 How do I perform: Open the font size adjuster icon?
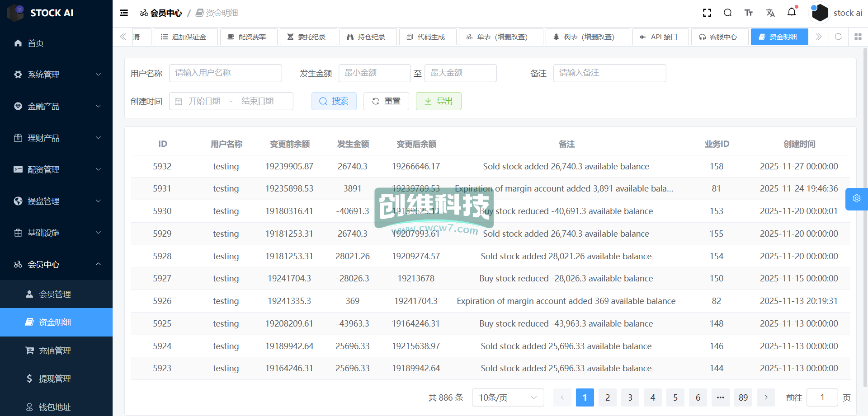click(749, 13)
